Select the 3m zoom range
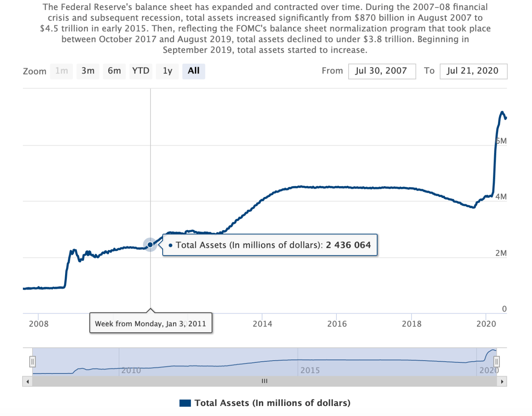532x416 pixels. pos(88,71)
